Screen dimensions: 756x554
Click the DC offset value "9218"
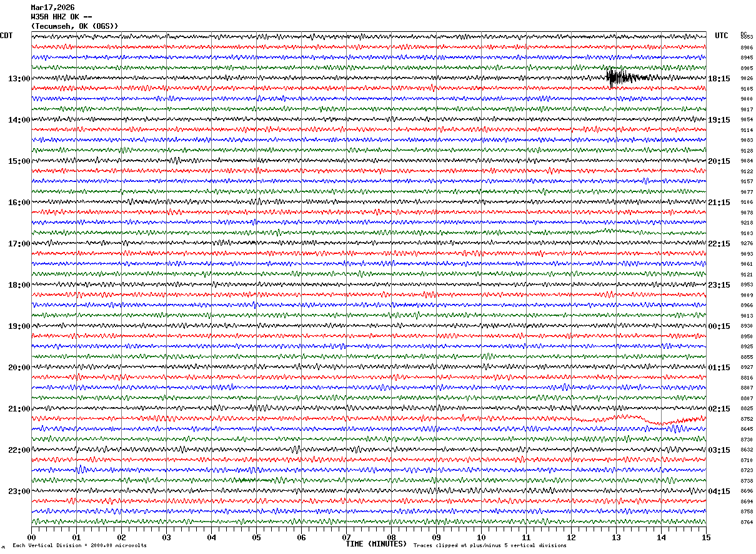747,223
